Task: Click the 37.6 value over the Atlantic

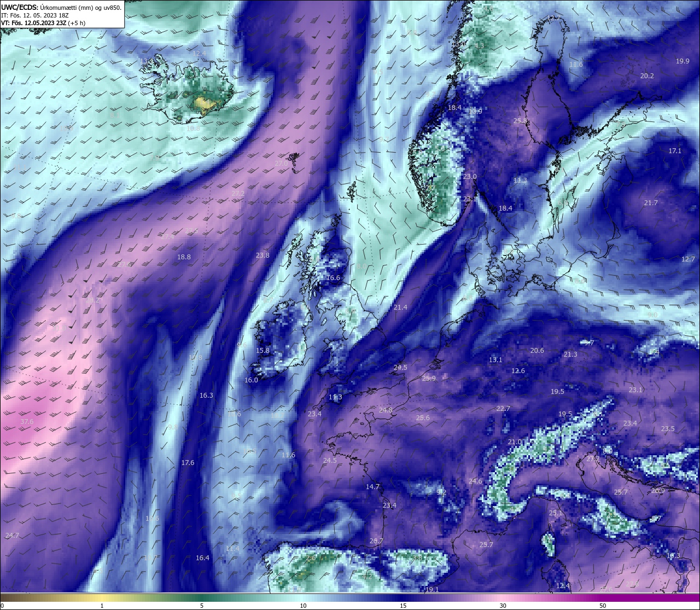Action: 27,422
